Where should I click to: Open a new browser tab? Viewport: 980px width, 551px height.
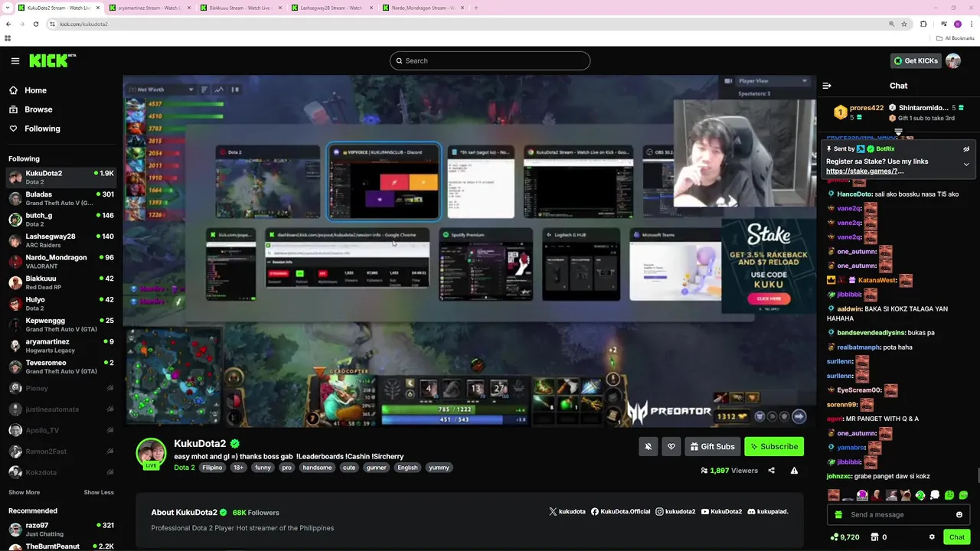pyautogui.click(x=475, y=8)
